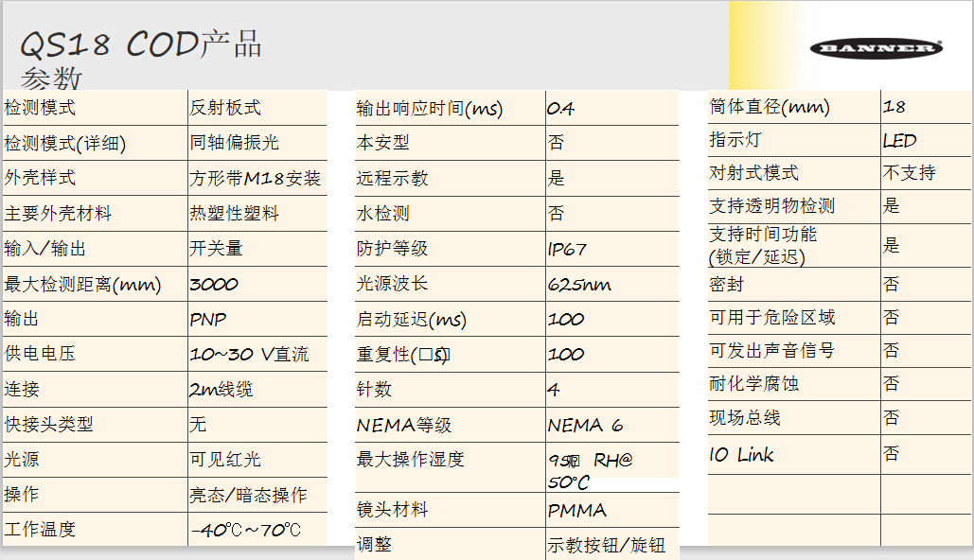This screenshot has width=974, height=560.
Task: Click the 'PMMA' value
Action: (x=577, y=510)
